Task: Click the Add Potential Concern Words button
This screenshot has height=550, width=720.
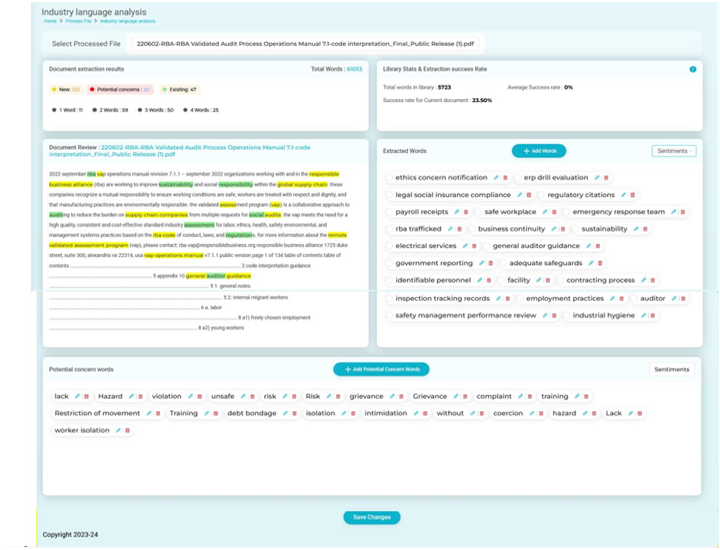Action: click(381, 369)
